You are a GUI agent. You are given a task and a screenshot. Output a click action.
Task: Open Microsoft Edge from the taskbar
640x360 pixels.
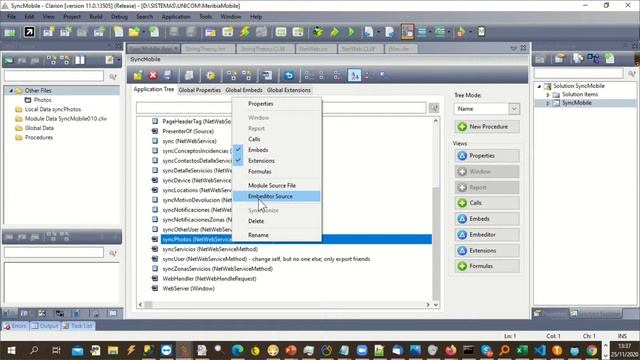(237, 350)
